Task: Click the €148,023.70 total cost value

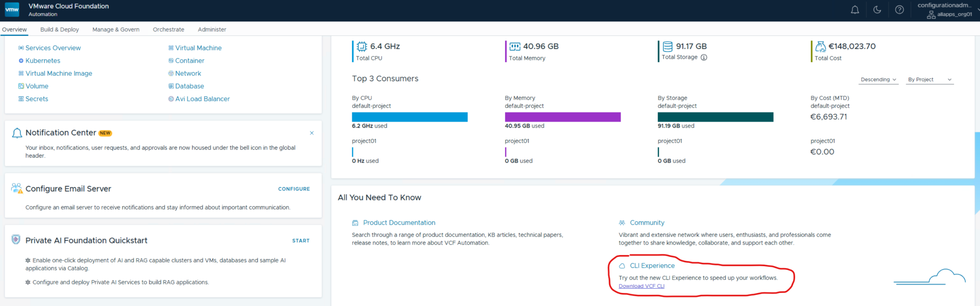Action: [852, 46]
